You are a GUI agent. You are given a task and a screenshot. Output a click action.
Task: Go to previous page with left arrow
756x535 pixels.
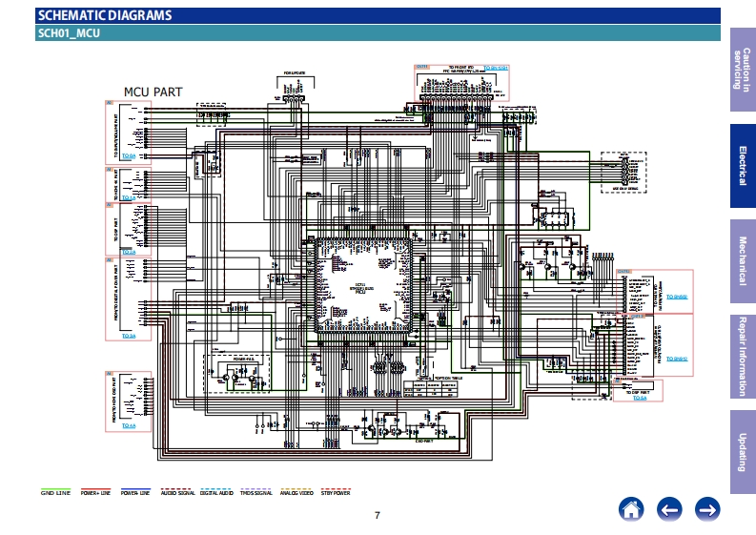tap(669, 509)
